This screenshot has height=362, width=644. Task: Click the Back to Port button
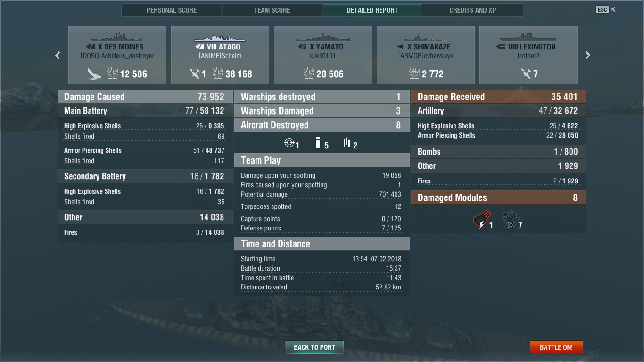pos(314,347)
